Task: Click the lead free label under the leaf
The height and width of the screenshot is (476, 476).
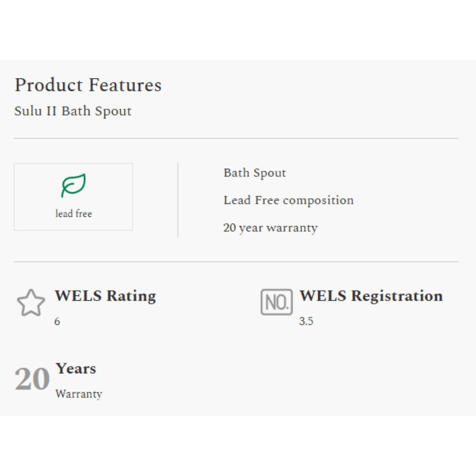Action: 74,214
